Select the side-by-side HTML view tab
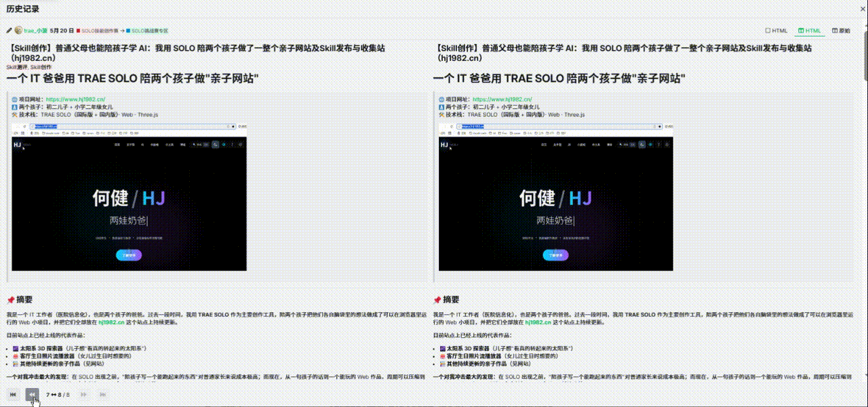 810,31
